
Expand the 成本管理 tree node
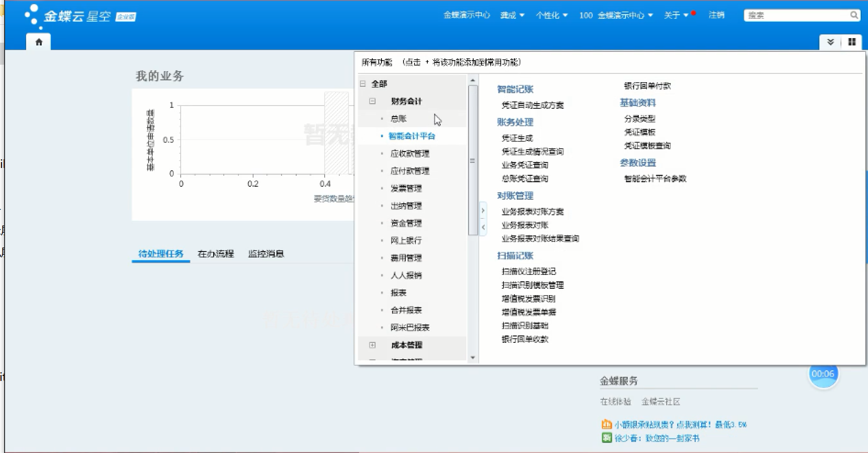click(372, 345)
